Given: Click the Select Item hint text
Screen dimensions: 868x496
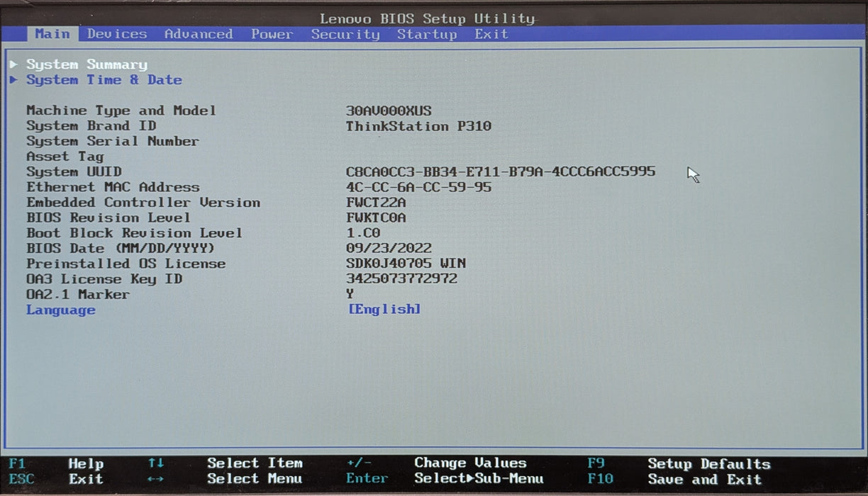Looking at the screenshot, I should pyautogui.click(x=255, y=463).
